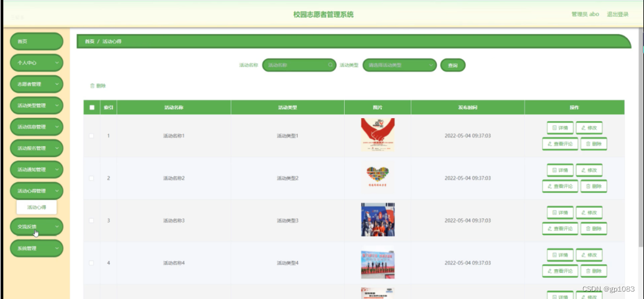Open the colorful heart thumbnail in row 2

pyautogui.click(x=378, y=178)
